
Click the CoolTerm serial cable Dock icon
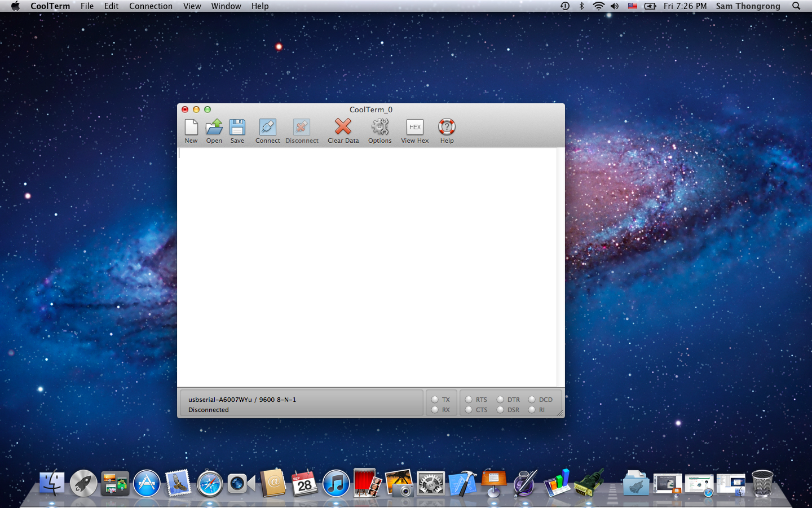point(589,484)
